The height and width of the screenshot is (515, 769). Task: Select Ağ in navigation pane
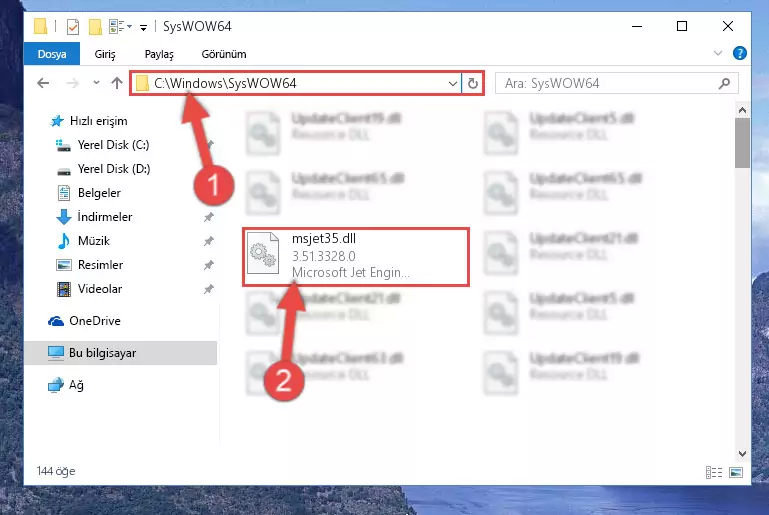click(76, 385)
